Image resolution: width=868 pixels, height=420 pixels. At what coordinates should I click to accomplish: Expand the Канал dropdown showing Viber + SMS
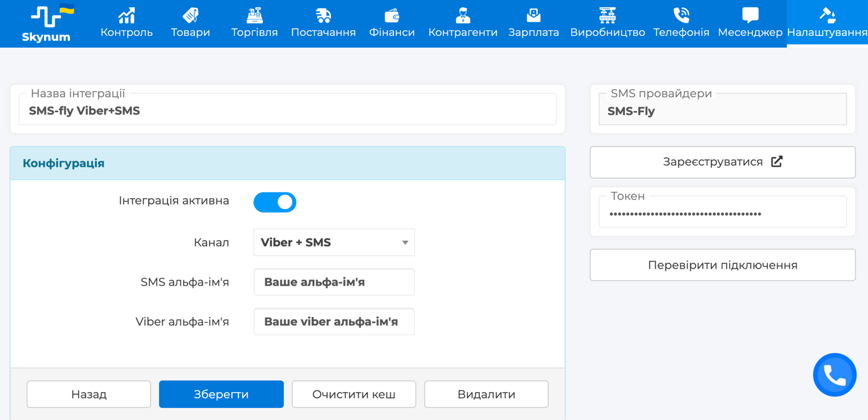334,242
